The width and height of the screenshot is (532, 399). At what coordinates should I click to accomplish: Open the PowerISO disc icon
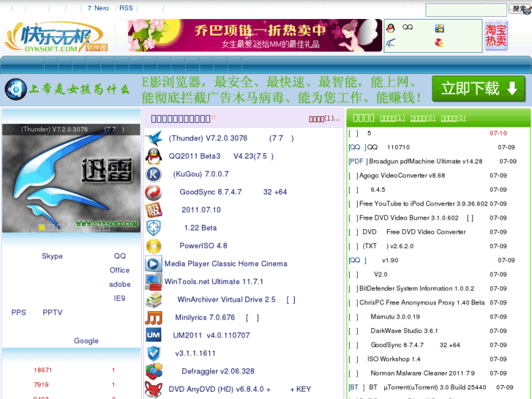point(154,246)
